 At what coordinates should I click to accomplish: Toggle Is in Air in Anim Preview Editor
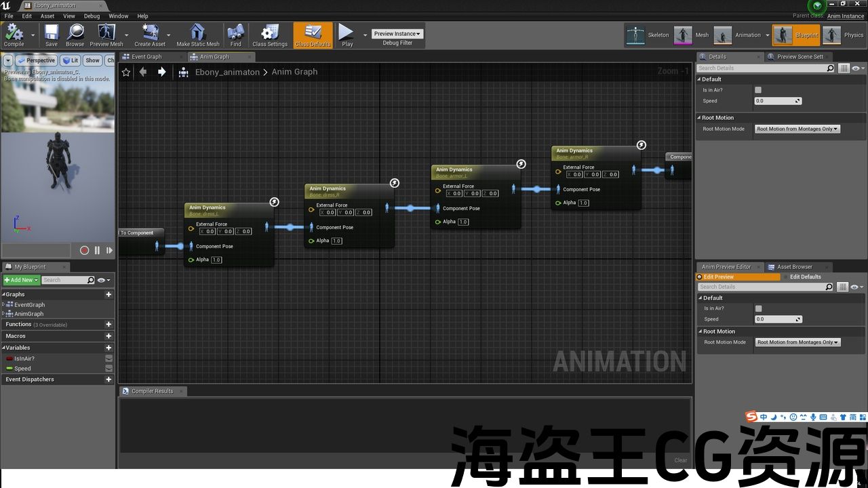[758, 308]
